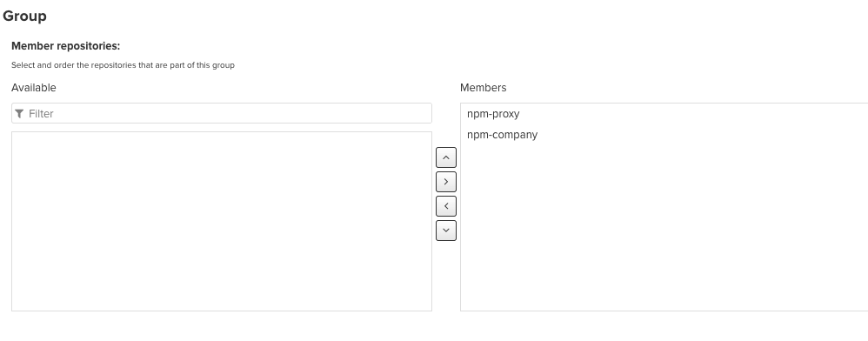
Task: Select npm-company in the Members list
Action: tap(502, 135)
